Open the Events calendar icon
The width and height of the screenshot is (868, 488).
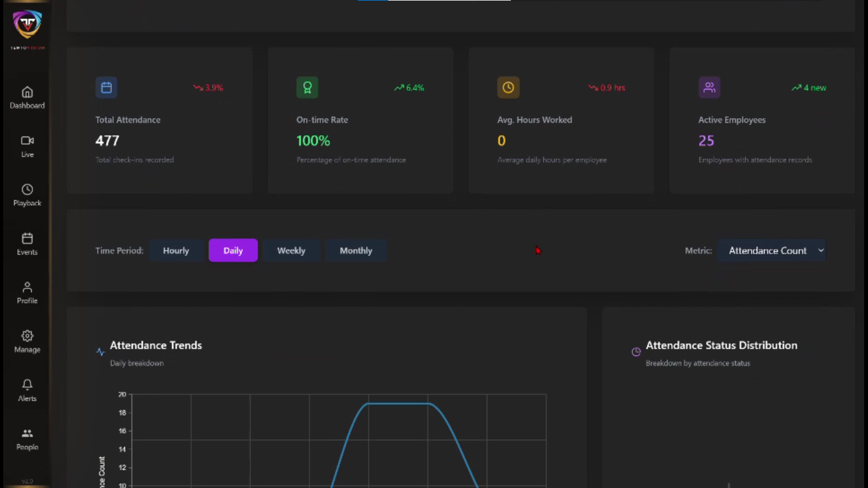27,238
